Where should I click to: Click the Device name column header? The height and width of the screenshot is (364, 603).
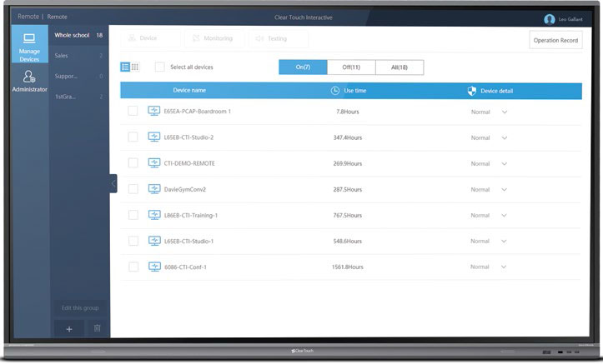[x=189, y=90]
